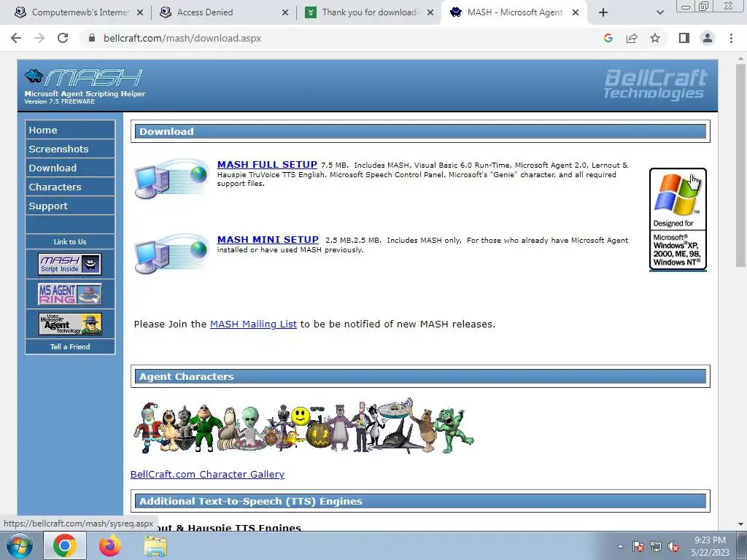Open the Chrome profile avatar
This screenshot has width=747, height=560.
point(708,38)
